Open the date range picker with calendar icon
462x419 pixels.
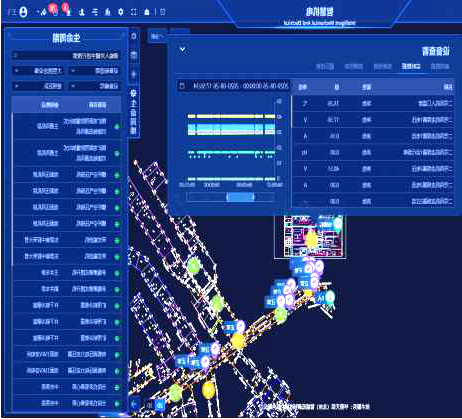(x=234, y=86)
